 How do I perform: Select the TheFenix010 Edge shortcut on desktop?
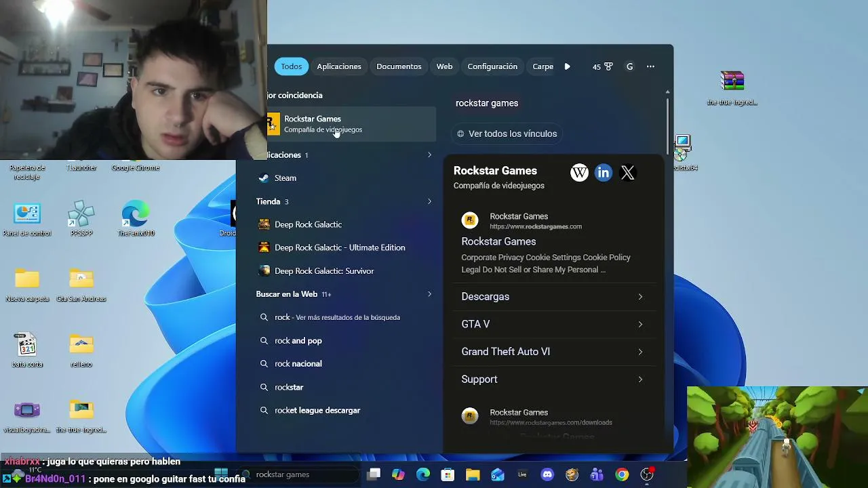tap(136, 219)
